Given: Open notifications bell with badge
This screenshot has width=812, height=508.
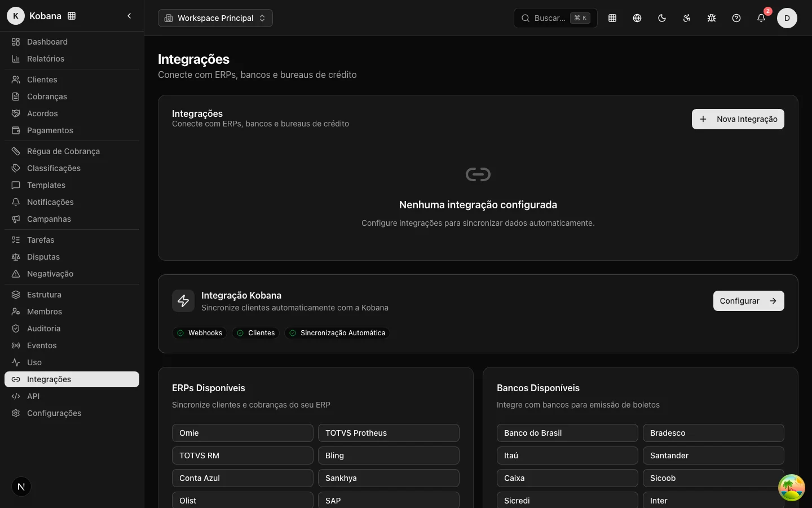Looking at the screenshot, I should [x=761, y=18].
